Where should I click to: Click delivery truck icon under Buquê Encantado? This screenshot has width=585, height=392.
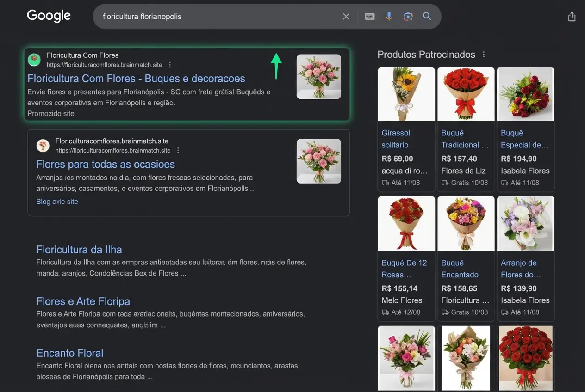(445, 312)
